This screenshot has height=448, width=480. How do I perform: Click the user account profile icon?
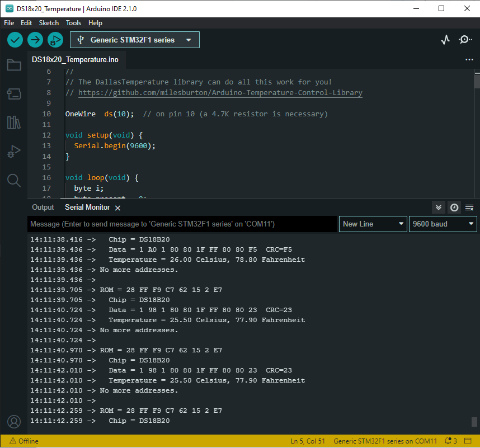tap(14, 422)
